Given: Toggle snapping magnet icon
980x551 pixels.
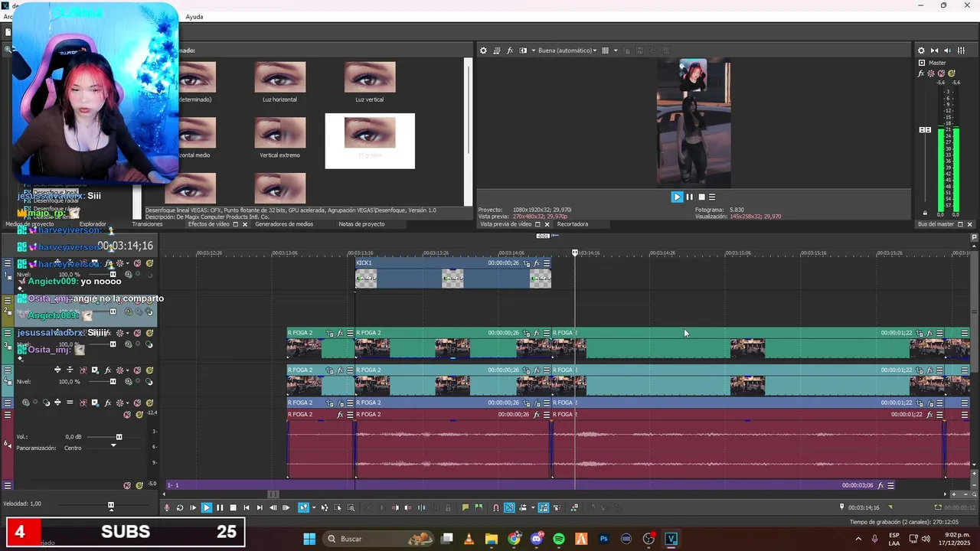Looking at the screenshot, I should tap(495, 507).
